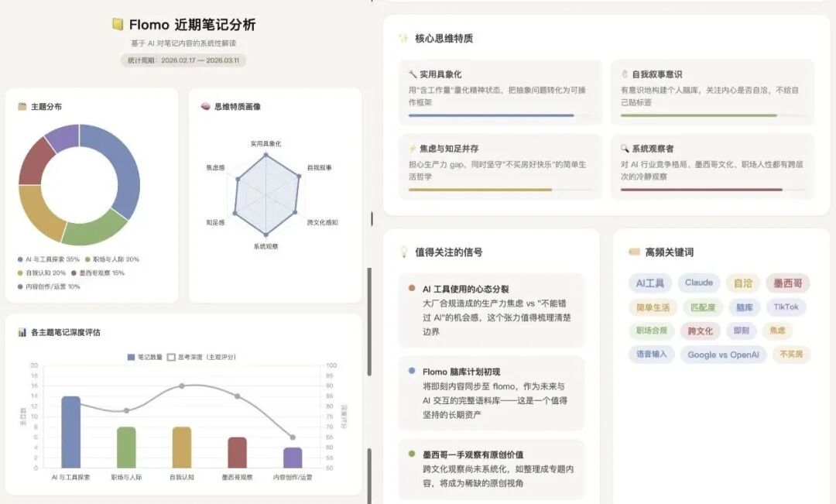Click the 即刻 keyword tag
This screenshot has height=504, width=836.
[741, 331]
